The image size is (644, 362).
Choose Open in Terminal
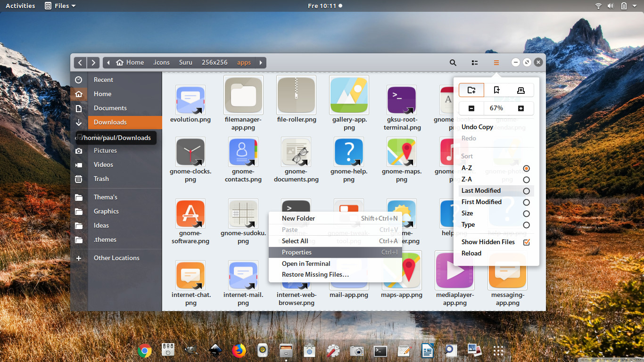tap(335, 263)
